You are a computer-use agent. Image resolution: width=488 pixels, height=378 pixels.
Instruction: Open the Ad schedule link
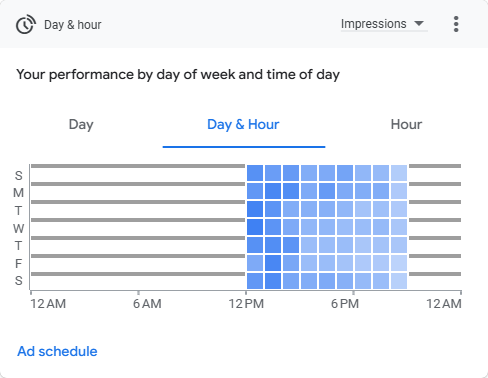point(57,351)
